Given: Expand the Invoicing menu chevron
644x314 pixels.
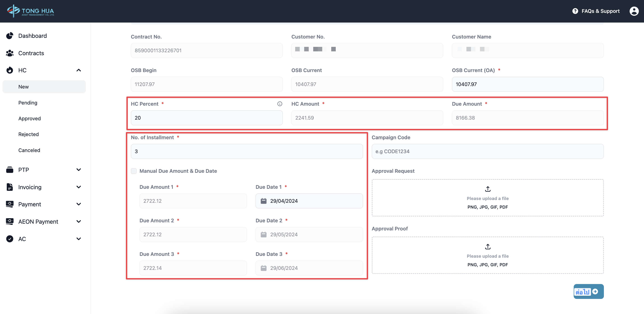Looking at the screenshot, I should [78, 187].
